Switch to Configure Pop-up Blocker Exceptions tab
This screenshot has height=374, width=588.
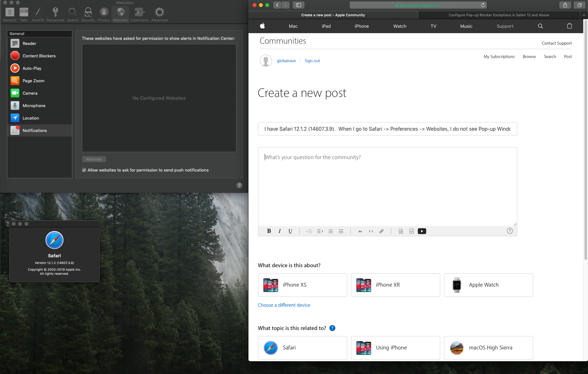[x=499, y=15]
